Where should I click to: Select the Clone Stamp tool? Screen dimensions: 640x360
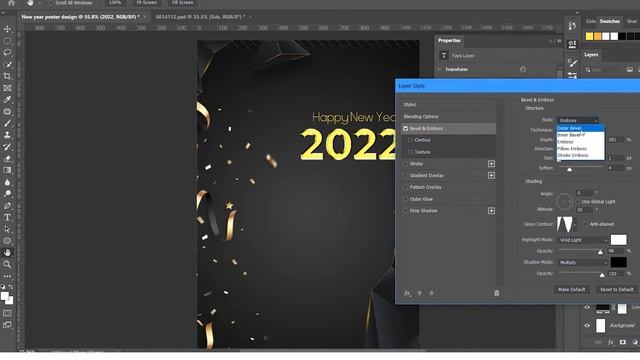(7, 135)
